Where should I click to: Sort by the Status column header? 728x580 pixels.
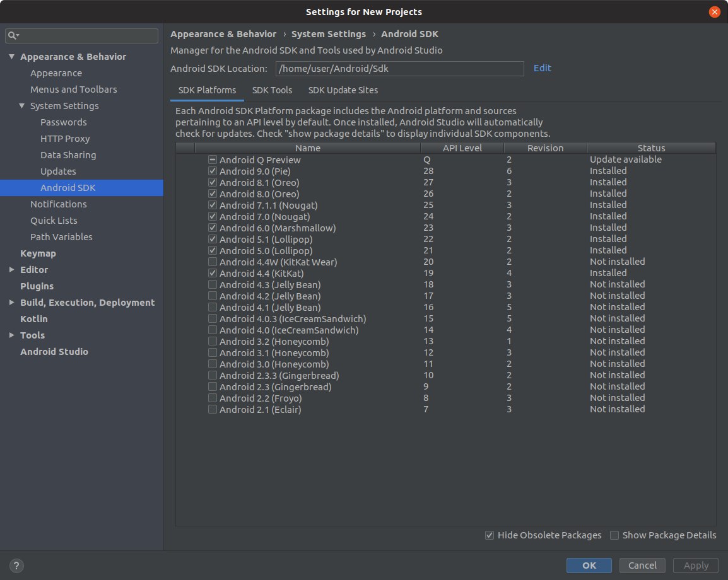(x=652, y=148)
